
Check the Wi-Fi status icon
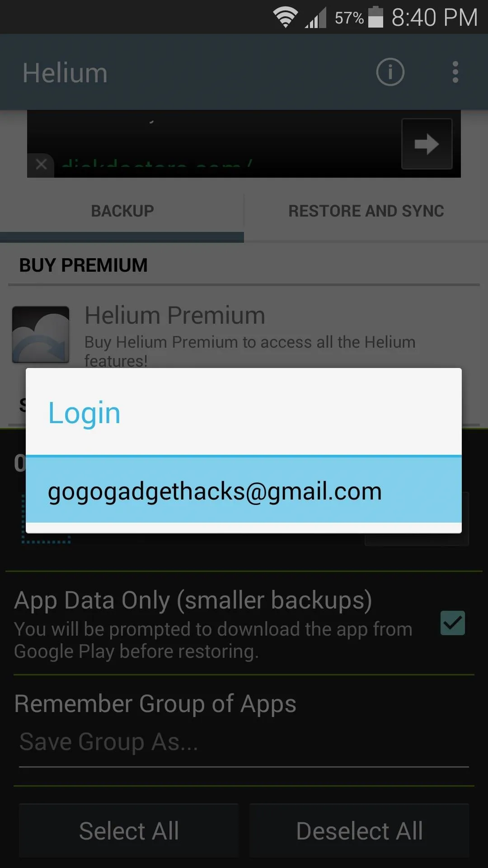[285, 18]
